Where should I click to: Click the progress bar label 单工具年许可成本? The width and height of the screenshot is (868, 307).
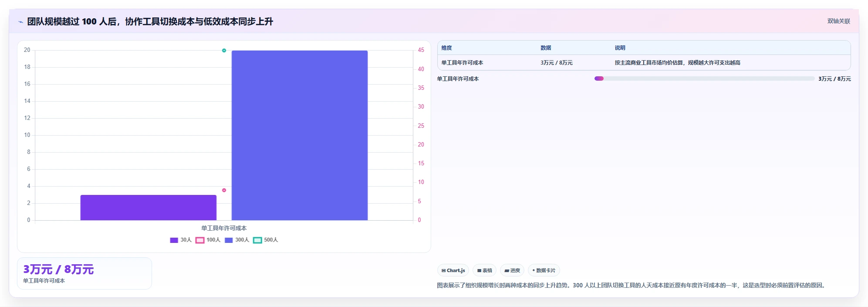pyautogui.click(x=458, y=79)
